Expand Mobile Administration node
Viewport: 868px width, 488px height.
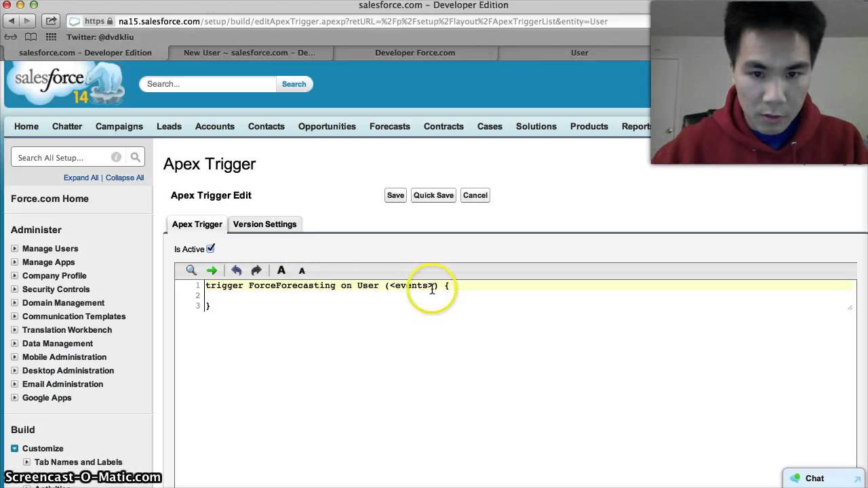15,357
